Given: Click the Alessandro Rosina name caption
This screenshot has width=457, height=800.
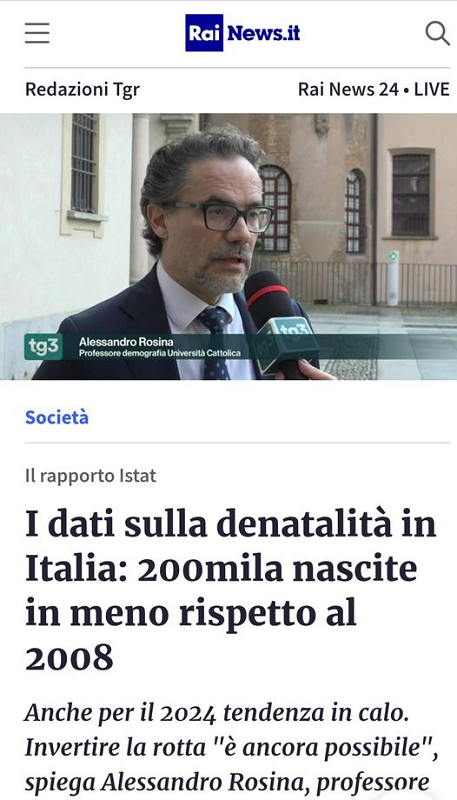Looking at the screenshot, I should pyautogui.click(x=126, y=341).
